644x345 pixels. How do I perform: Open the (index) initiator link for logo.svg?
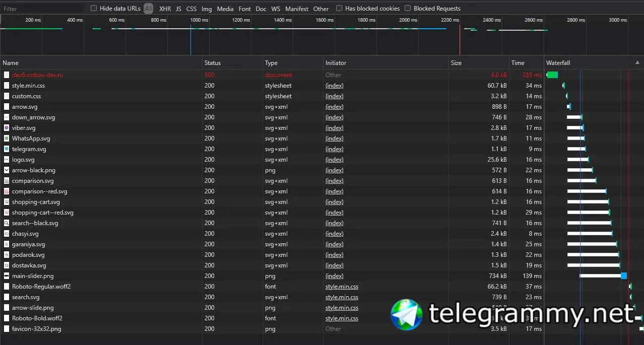[x=334, y=160]
